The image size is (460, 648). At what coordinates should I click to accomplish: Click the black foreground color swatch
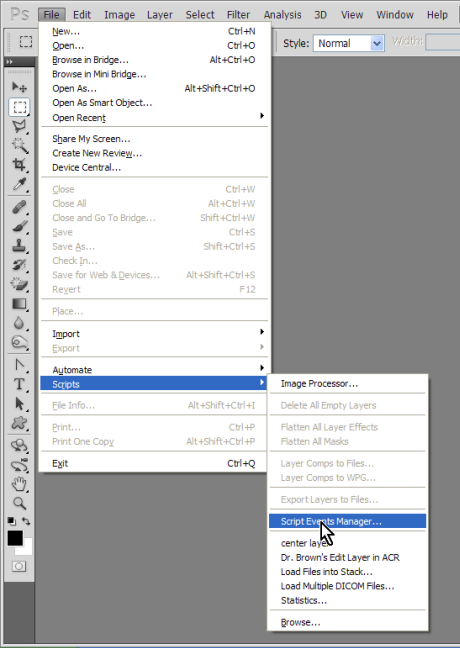point(15,538)
